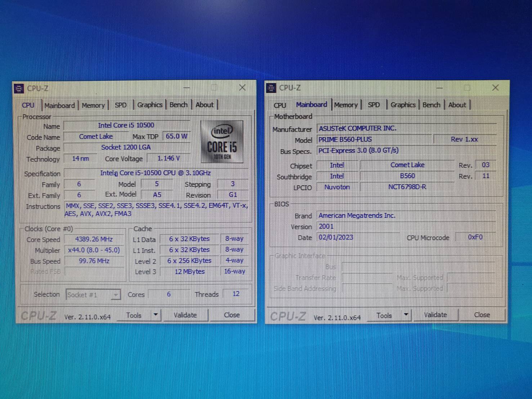The width and height of the screenshot is (532, 399).
Task: Click Close button in right window
Action: pyautogui.click(x=482, y=315)
